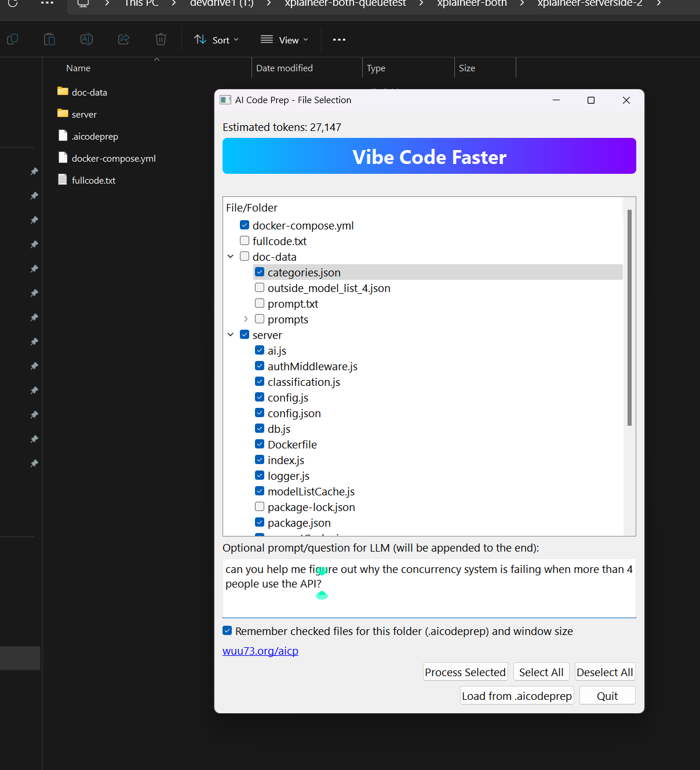Click the AI Code Prep window title icon
The image size is (700, 770).
[x=225, y=100]
